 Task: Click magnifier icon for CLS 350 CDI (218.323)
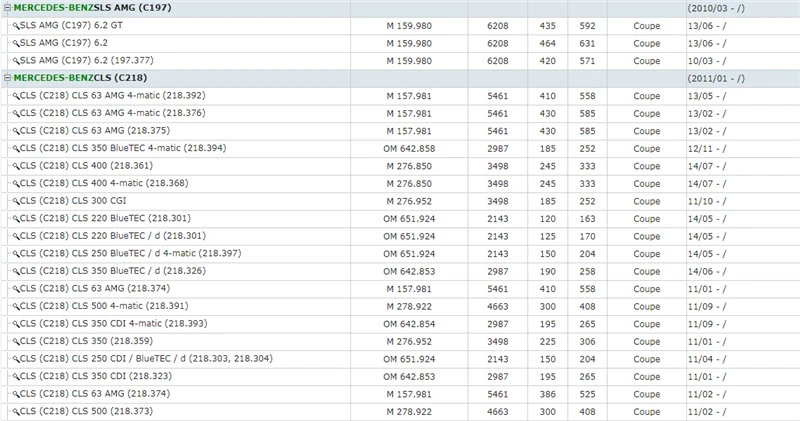(x=16, y=377)
